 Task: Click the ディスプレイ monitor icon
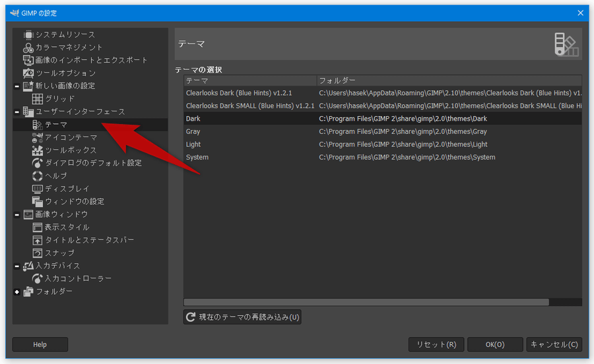(38, 189)
